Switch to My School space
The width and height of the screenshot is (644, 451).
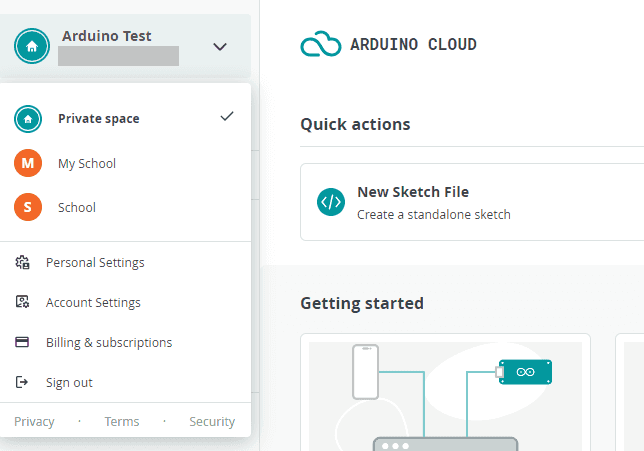pos(87,164)
